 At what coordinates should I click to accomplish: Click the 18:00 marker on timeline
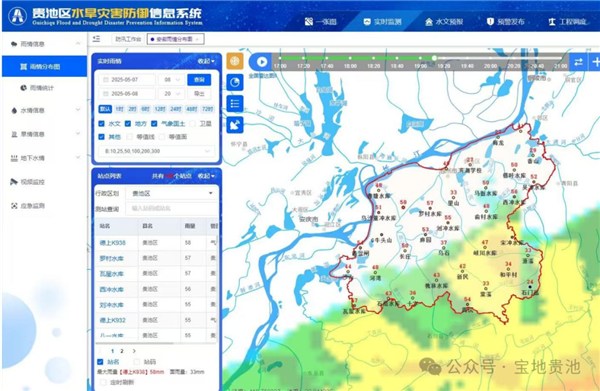point(350,58)
